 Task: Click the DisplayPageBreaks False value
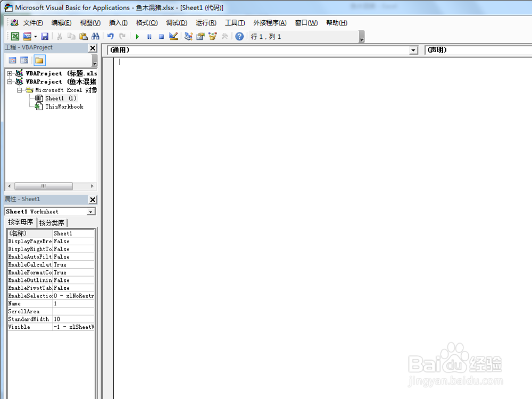point(73,241)
